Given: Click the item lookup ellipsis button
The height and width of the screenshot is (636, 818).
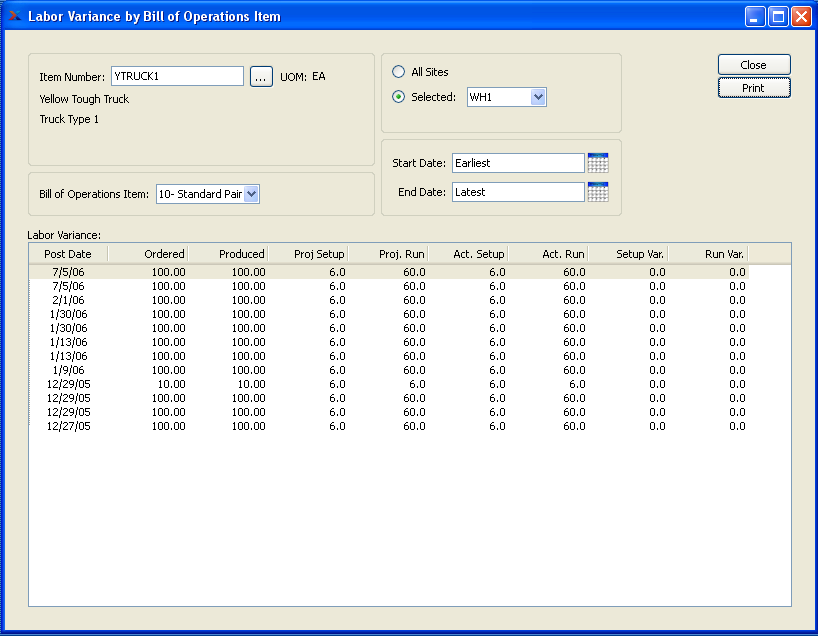Looking at the screenshot, I should tap(261, 77).
